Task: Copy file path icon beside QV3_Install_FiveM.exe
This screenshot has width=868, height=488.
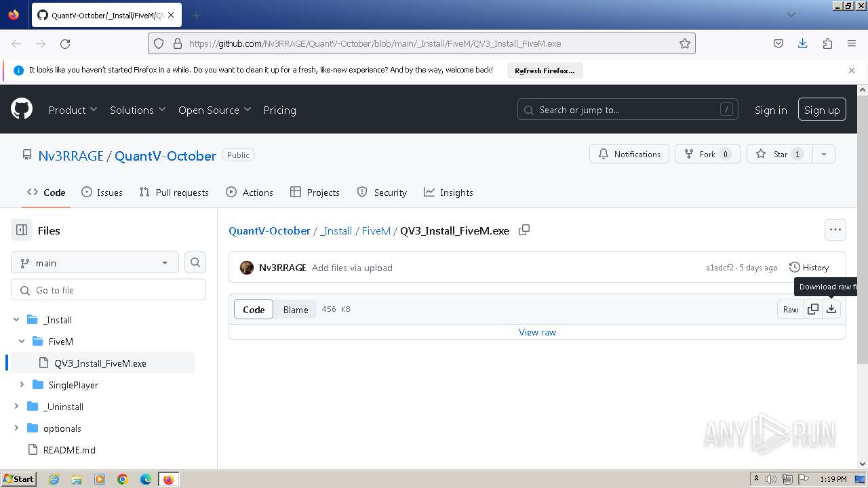Action: pos(524,230)
